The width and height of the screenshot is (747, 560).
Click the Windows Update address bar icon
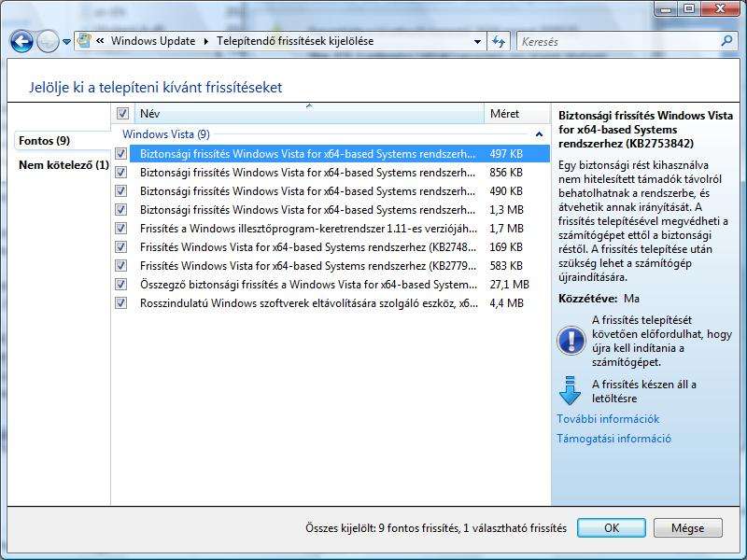point(84,40)
